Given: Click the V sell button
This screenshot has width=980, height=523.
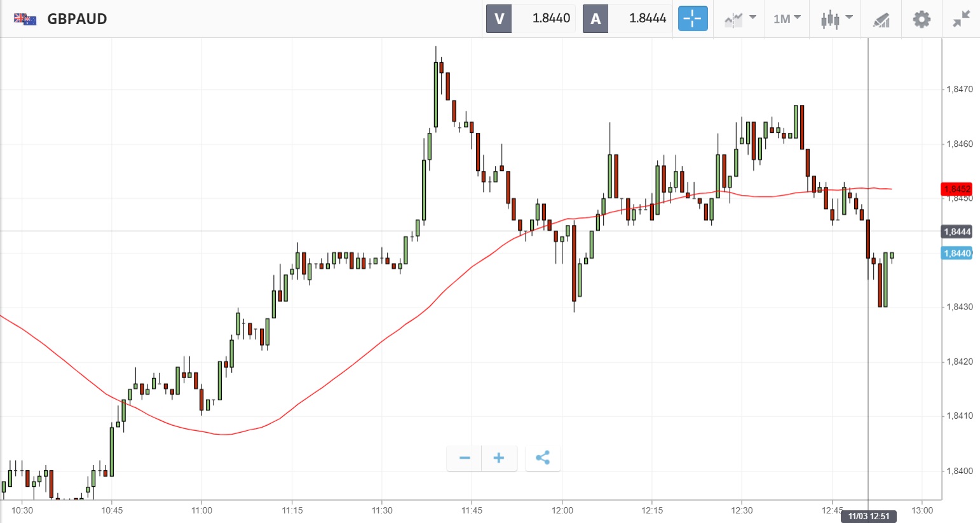Looking at the screenshot, I should 499,19.
